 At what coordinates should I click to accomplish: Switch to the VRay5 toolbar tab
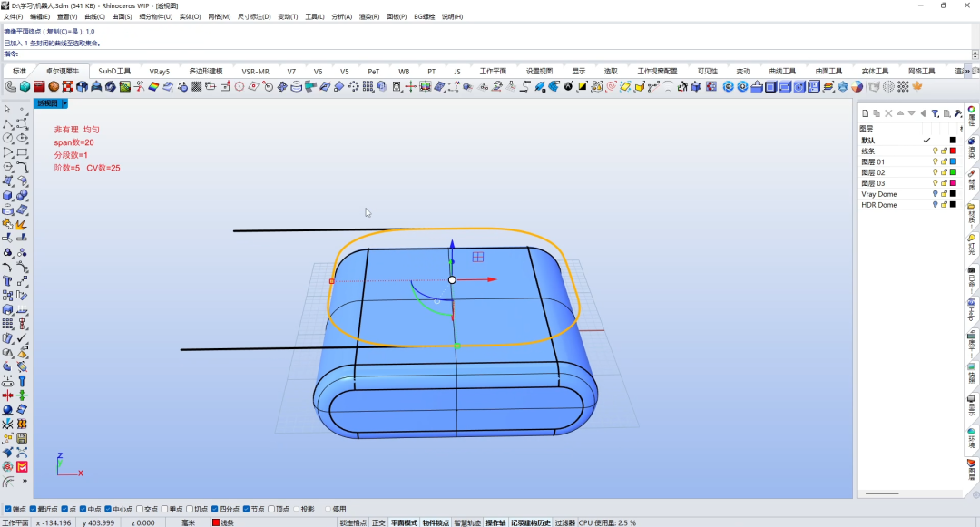point(160,71)
